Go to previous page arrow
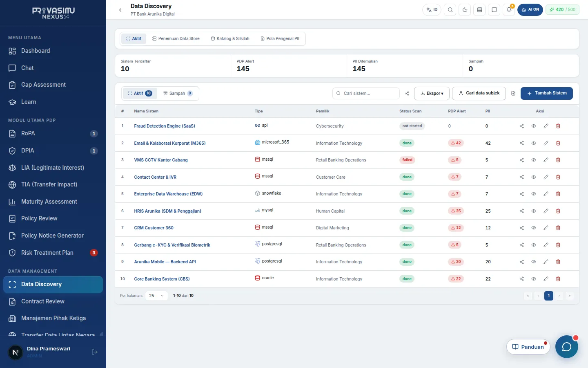The width and height of the screenshot is (588, 368). tap(538, 296)
